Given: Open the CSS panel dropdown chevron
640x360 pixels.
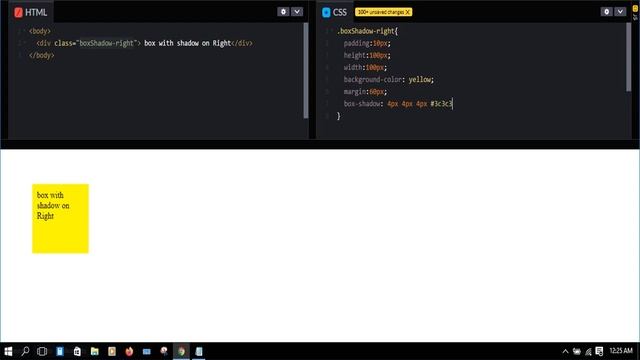Looking at the screenshot, I should [620, 12].
